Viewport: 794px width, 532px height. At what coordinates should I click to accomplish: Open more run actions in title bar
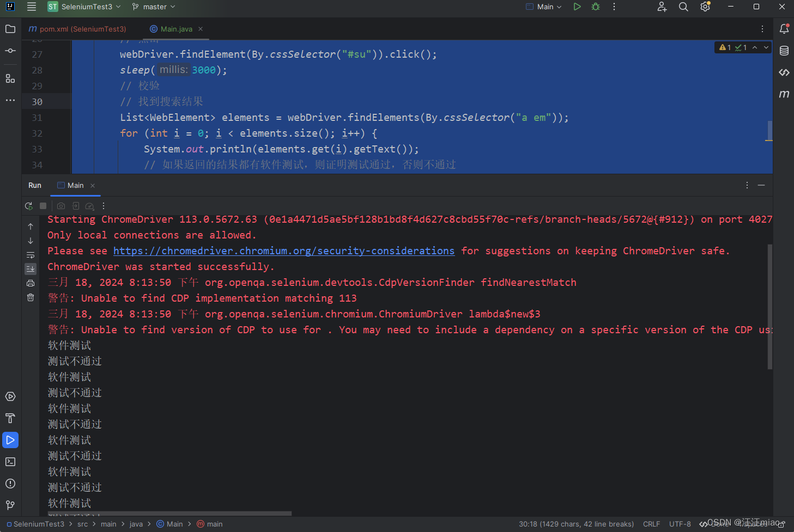(x=614, y=7)
